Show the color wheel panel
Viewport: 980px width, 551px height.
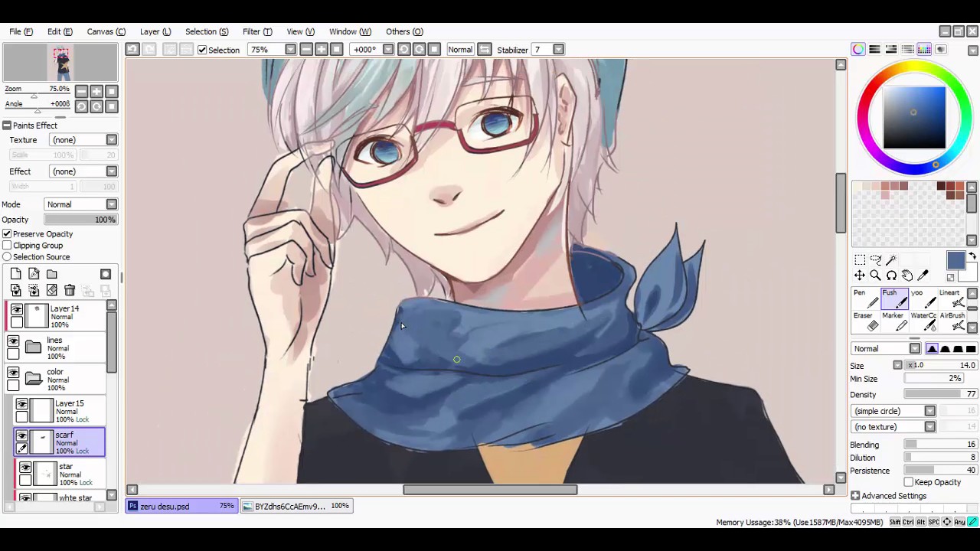[x=858, y=50]
